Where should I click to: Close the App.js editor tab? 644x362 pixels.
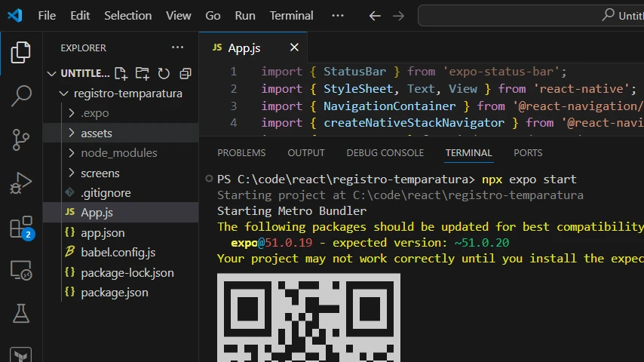[294, 48]
